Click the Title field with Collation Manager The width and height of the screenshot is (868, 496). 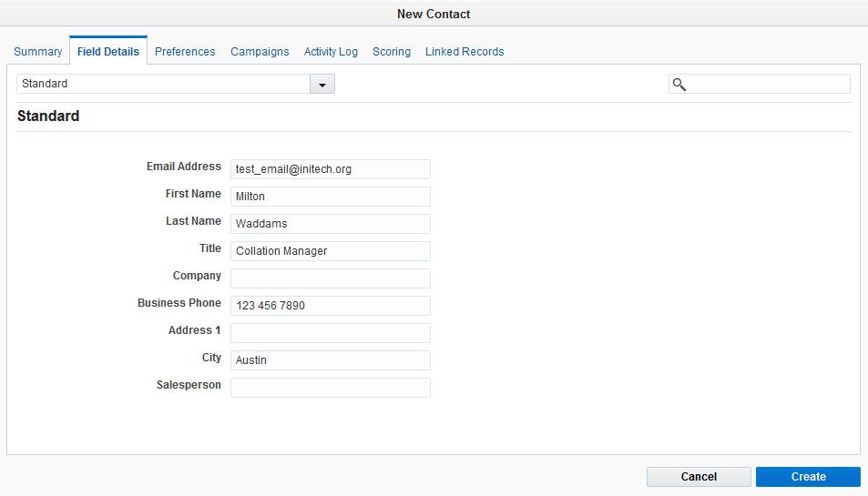click(331, 251)
